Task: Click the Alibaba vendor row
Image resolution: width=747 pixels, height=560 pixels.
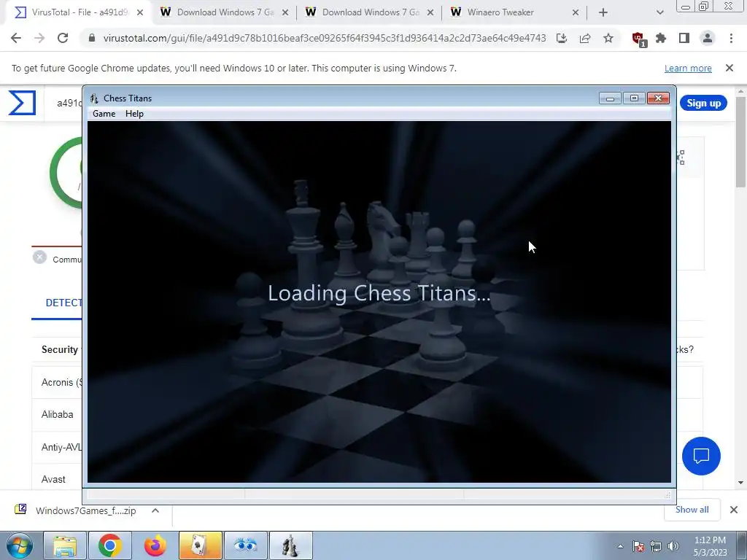Action: (57, 414)
